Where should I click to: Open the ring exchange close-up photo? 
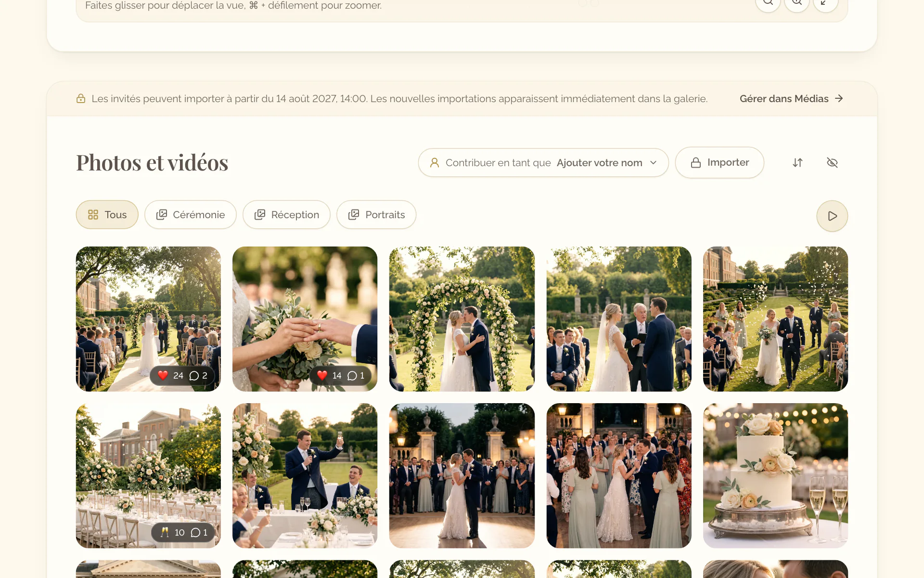tap(305, 319)
